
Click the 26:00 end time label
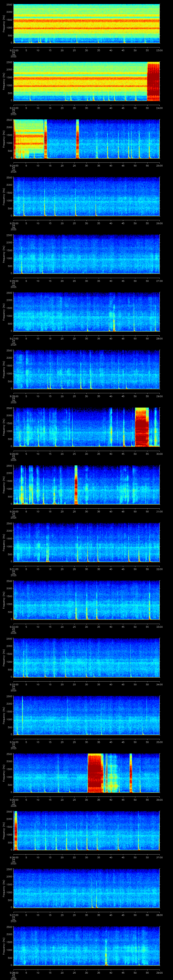click(159, 223)
